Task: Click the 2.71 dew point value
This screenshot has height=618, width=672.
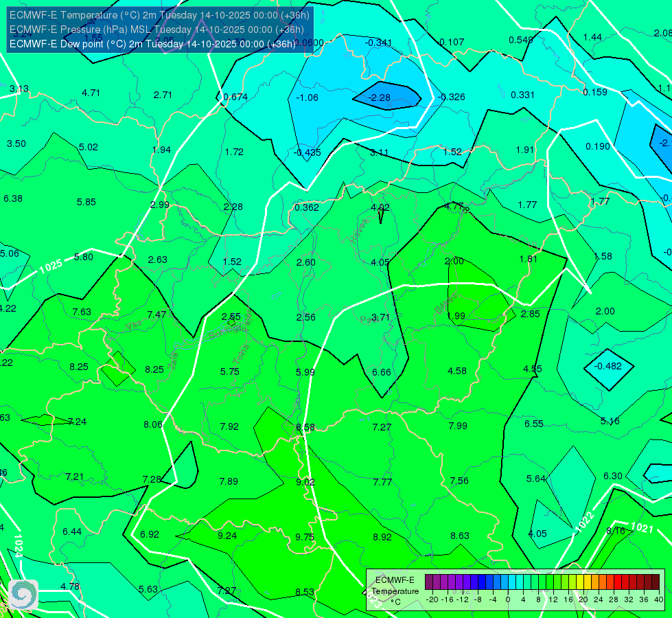Action: click(163, 95)
